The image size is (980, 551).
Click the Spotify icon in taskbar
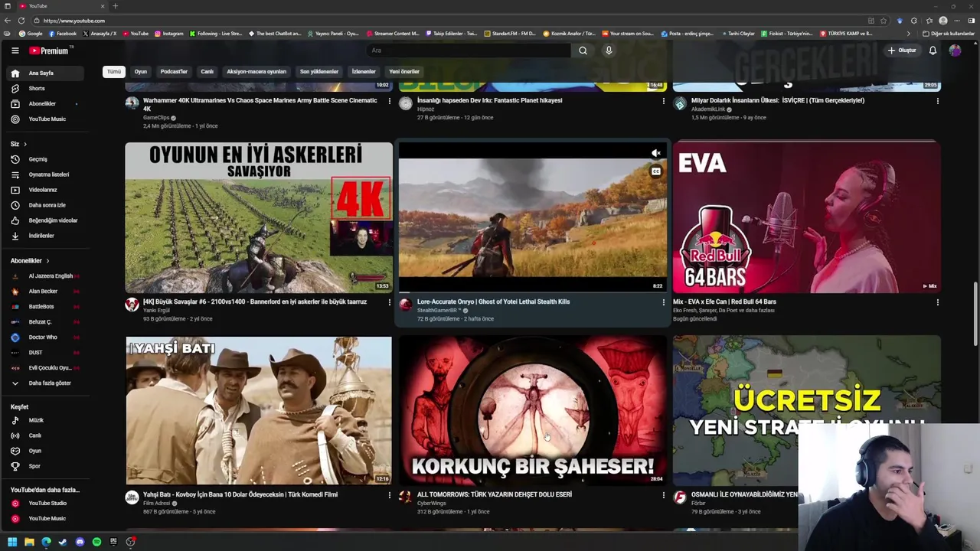point(96,542)
